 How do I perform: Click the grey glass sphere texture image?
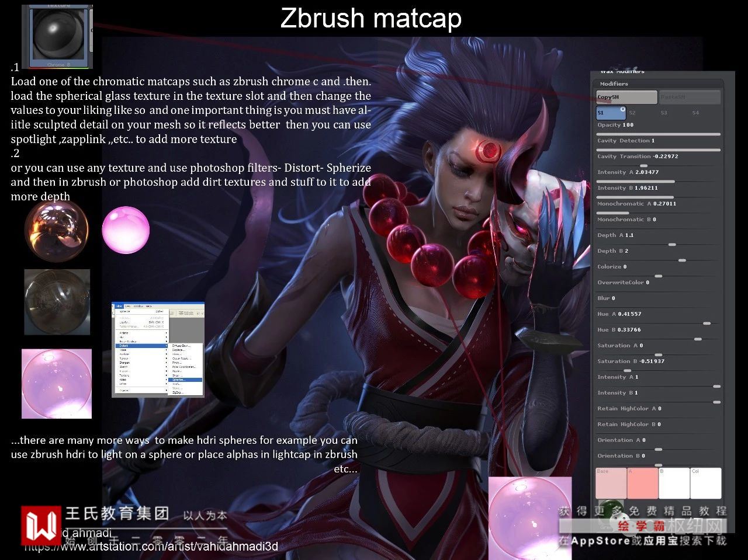[57, 302]
